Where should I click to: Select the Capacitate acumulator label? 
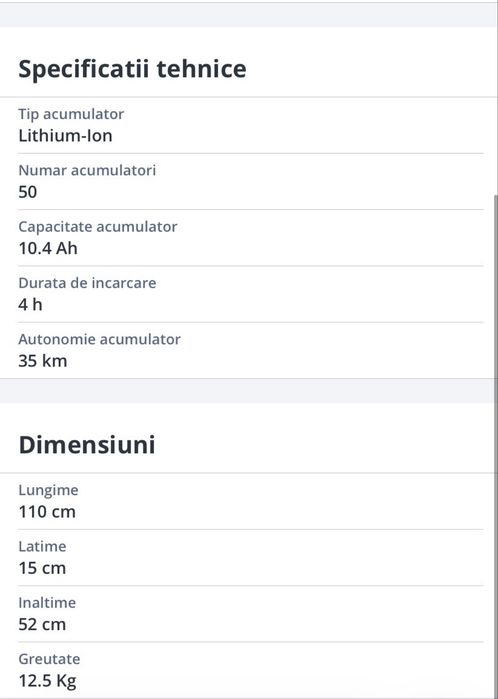coord(98,226)
